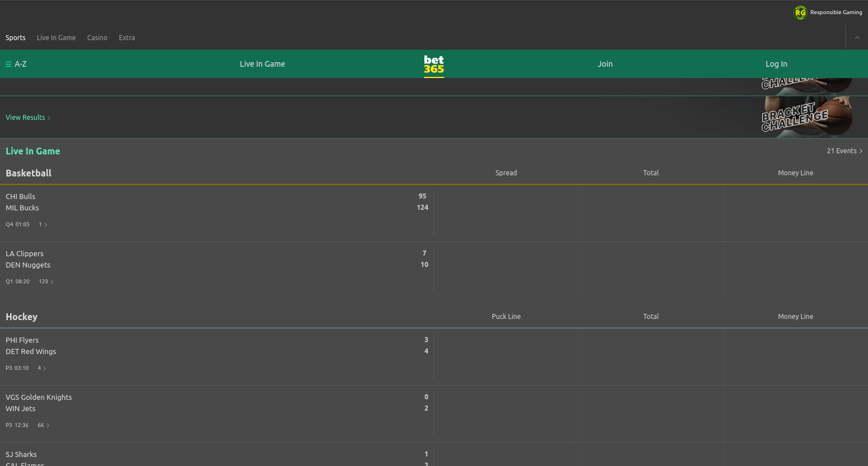
Task: Select the DET Red Wings team name
Action: [31, 352]
